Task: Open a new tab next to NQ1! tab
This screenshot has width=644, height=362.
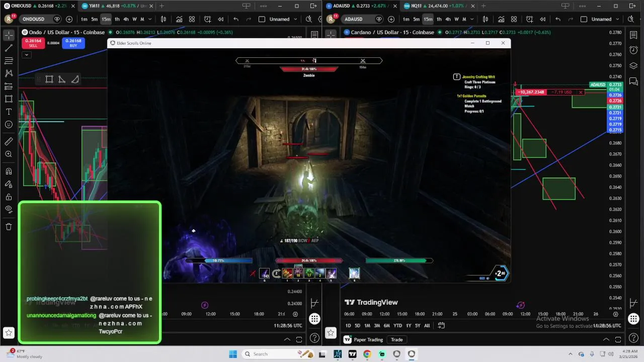Action: tap(484, 6)
